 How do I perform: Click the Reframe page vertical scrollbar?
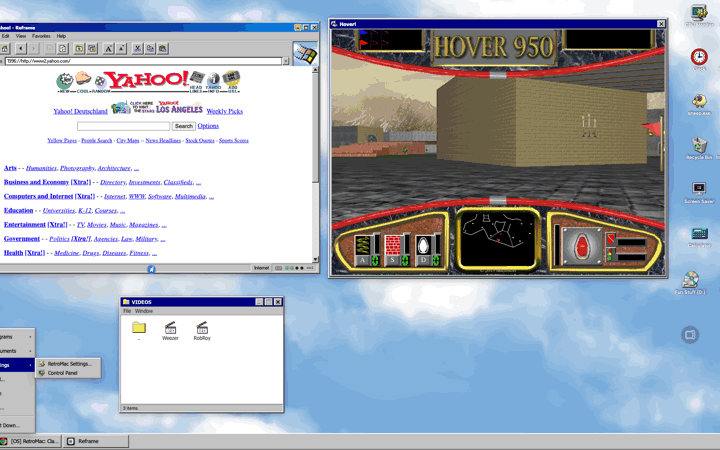(x=315, y=164)
